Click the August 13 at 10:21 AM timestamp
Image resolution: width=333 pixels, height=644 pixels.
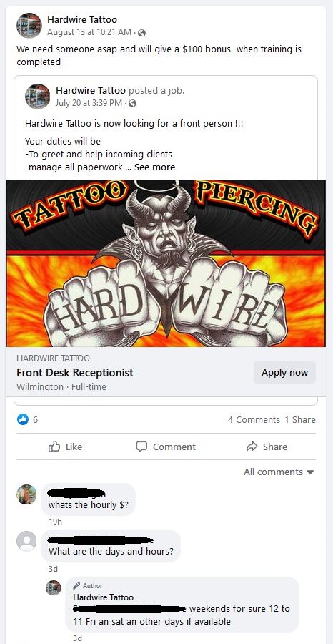tap(89, 32)
